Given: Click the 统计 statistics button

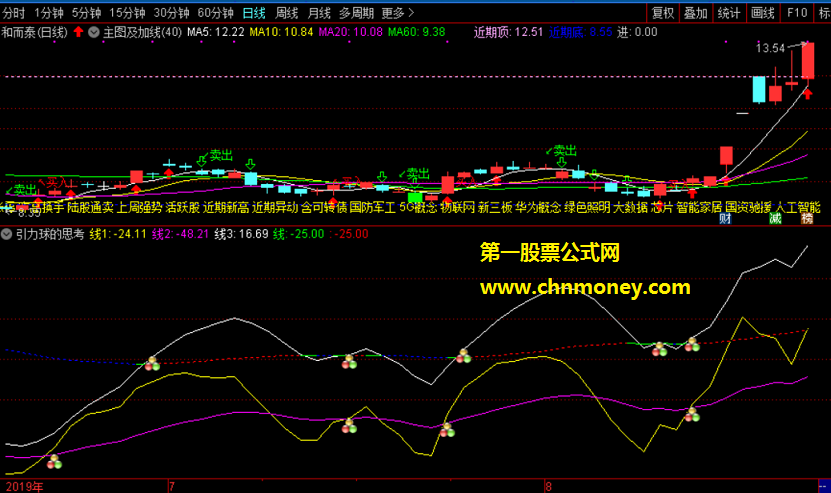Looking at the screenshot, I should tap(729, 13).
